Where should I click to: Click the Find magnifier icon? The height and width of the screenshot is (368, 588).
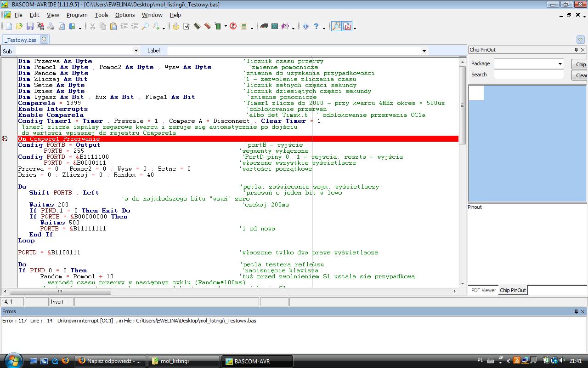click(x=145, y=27)
